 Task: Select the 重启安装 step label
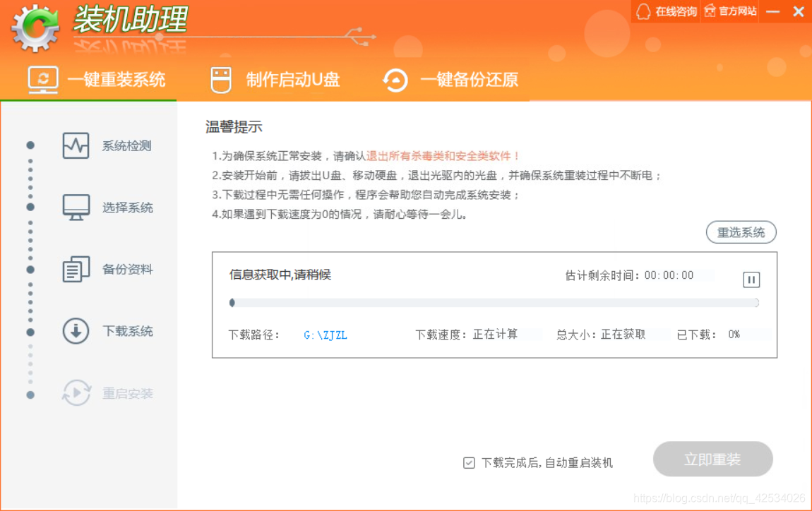[x=127, y=393]
